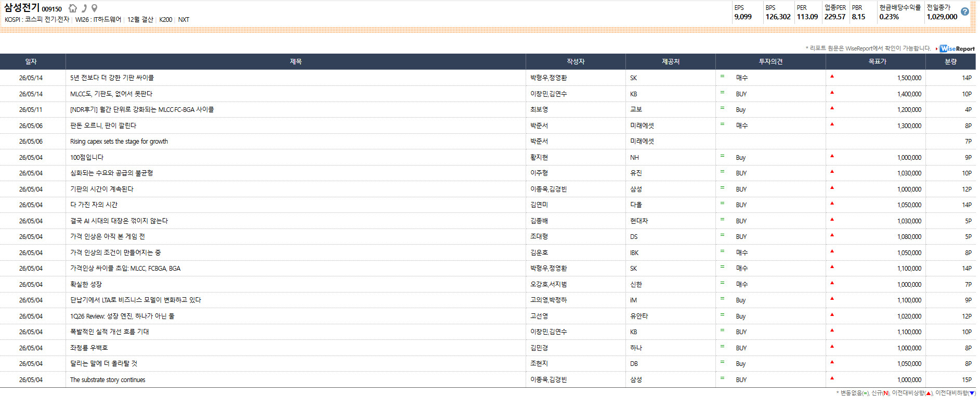Click the 제목 column header

(x=296, y=61)
